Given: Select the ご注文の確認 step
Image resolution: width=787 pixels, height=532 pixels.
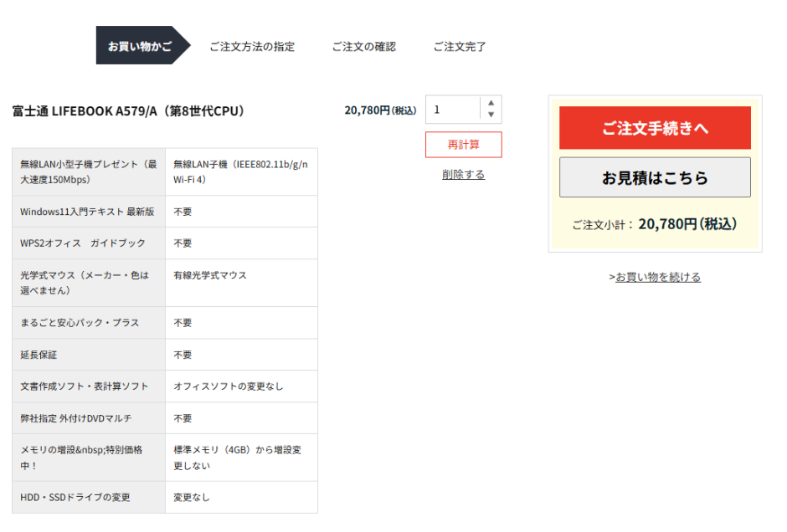Looking at the screenshot, I should pos(364,47).
